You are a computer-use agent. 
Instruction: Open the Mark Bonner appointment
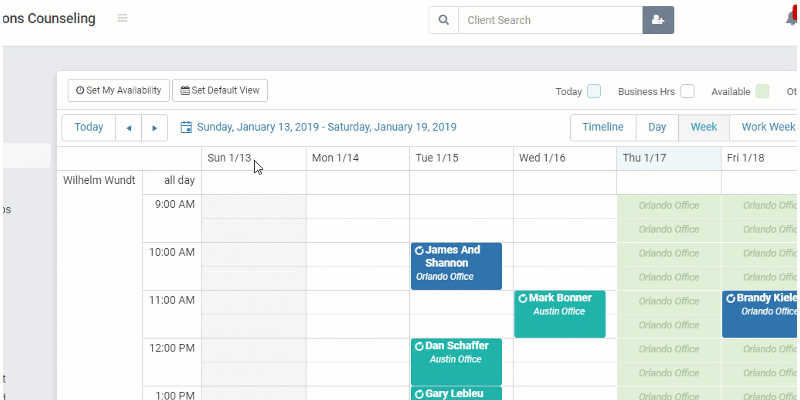tap(560, 314)
